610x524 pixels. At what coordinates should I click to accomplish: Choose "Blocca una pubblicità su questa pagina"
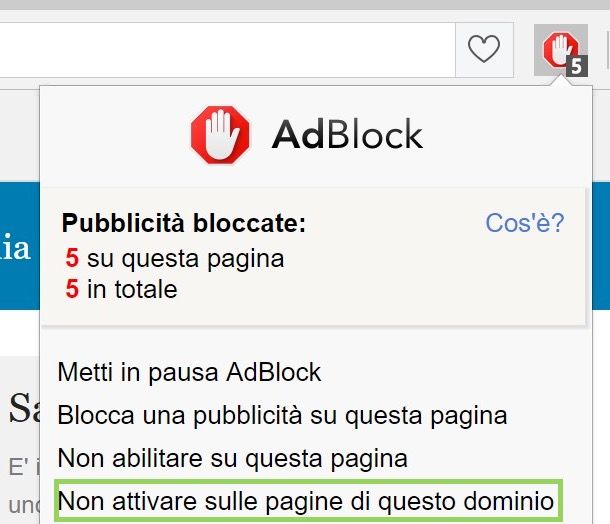point(282,415)
